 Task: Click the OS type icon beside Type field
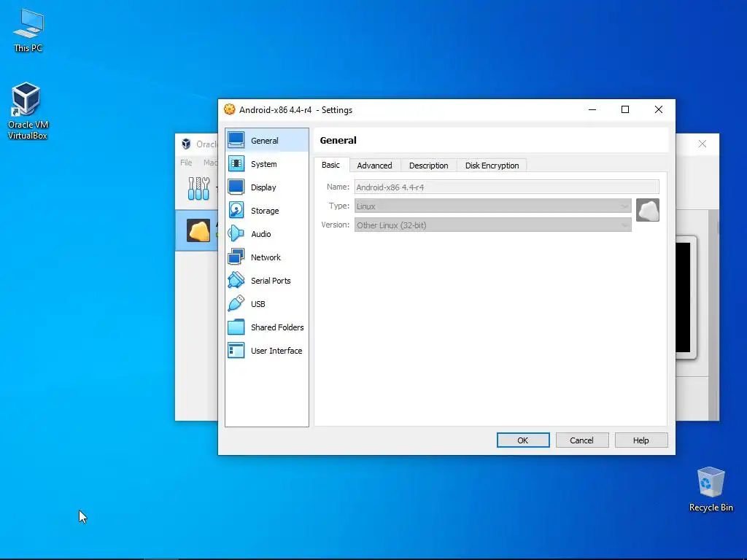pyautogui.click(x=648, y=210)
